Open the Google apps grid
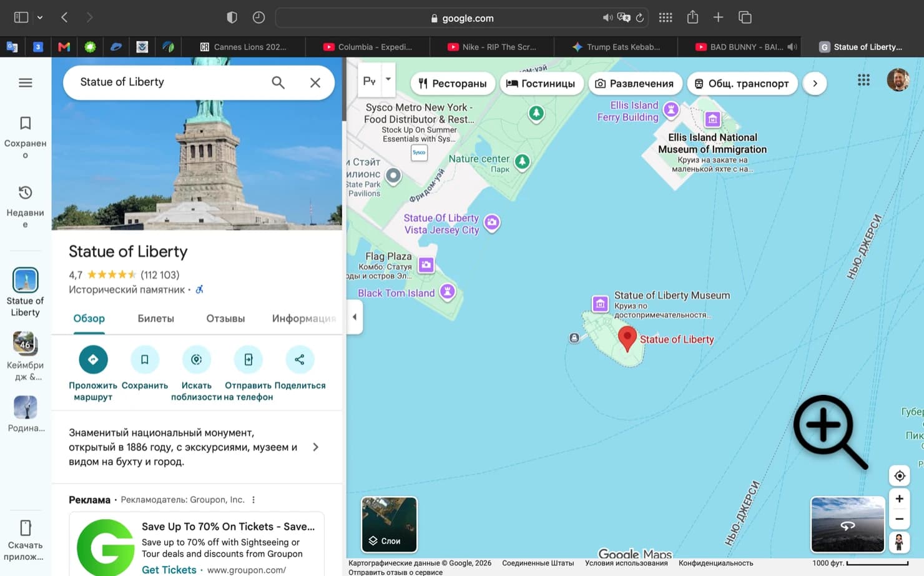This screenshot has height=576, width=924. (x=863, y=80)
